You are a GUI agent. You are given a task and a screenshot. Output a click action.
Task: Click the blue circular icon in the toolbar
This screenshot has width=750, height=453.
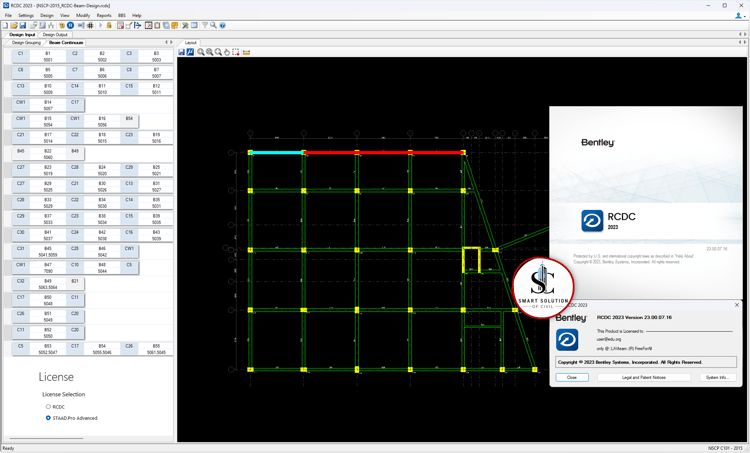[x=70, y=25]
